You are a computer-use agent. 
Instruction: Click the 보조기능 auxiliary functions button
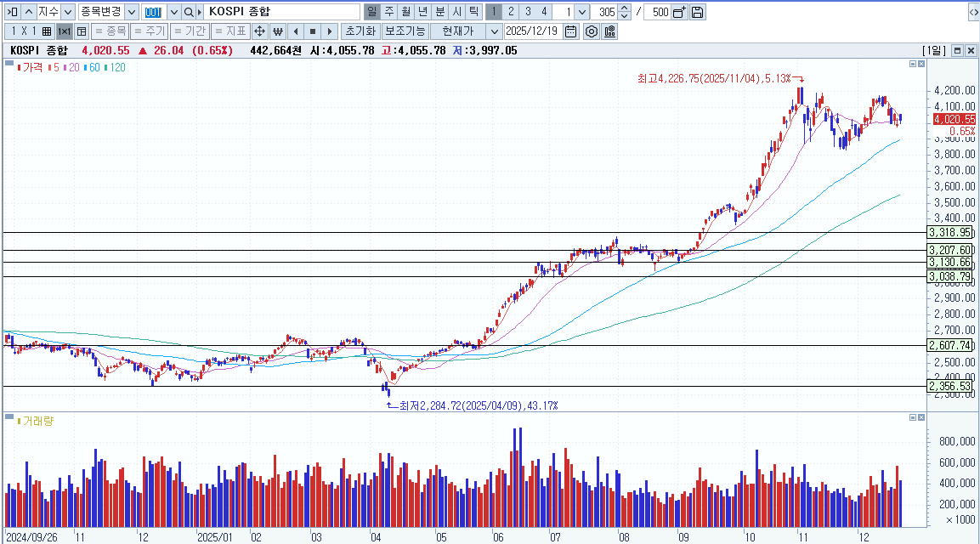pos(405,31)
